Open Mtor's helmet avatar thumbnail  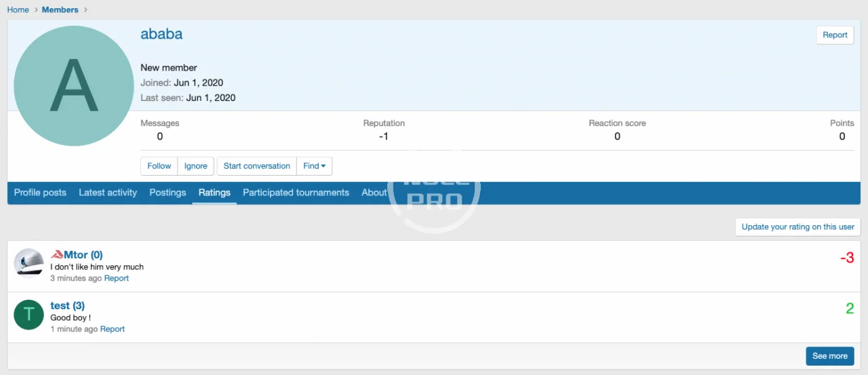click(x=28, y=263)
